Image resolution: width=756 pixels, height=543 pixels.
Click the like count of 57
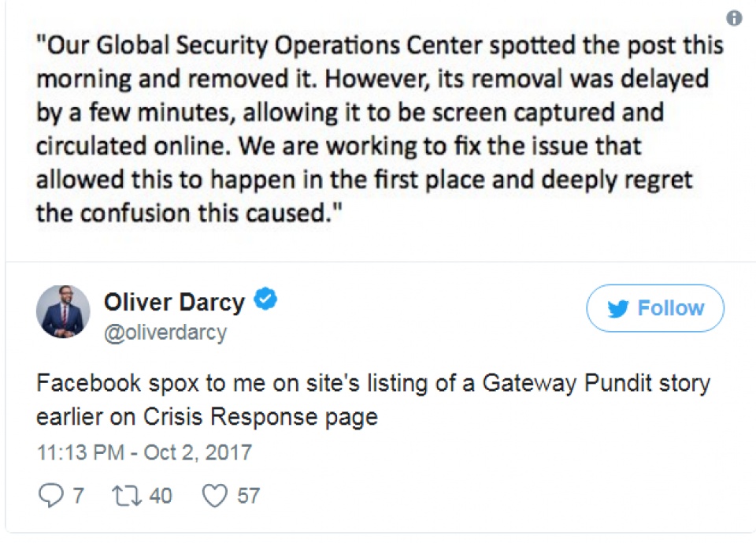(248, 495)
